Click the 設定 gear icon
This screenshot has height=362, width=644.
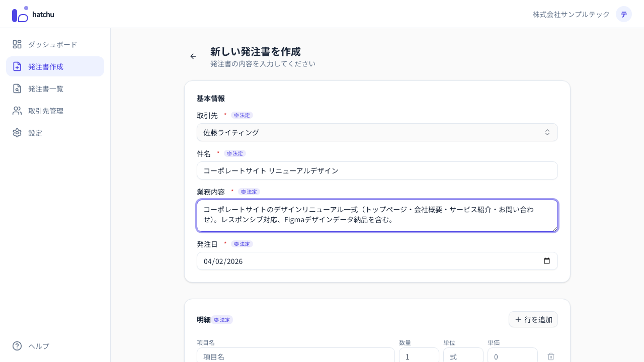(17, 133)
